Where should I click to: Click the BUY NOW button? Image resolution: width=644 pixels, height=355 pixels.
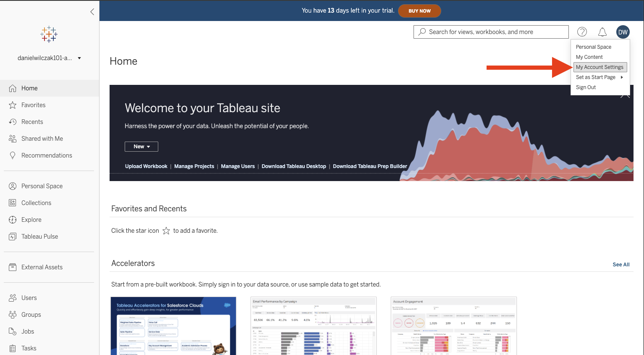click(x=419, y=11)
